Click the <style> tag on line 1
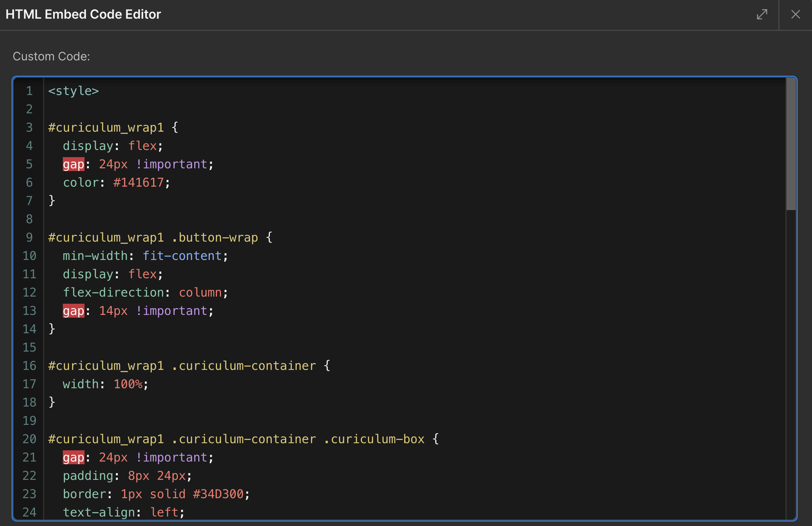The image size is (812, 526). tap(73, 91)
